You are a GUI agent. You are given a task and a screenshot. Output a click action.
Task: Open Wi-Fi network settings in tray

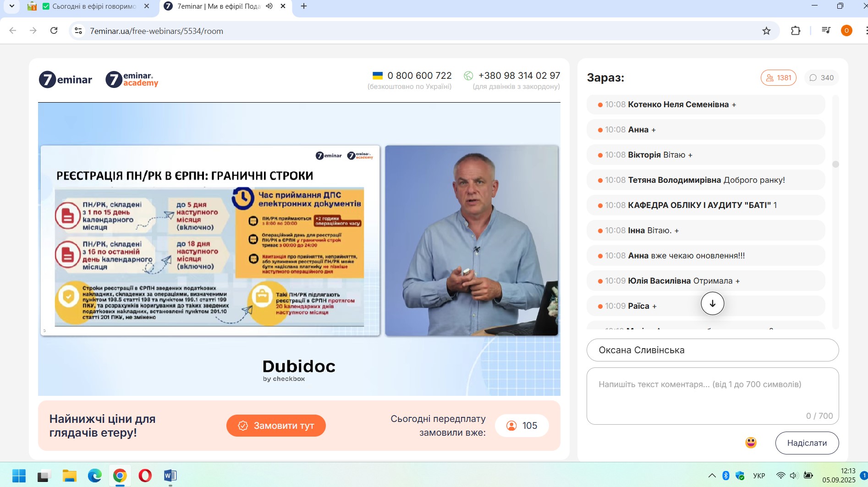click(x=780, y=476)
